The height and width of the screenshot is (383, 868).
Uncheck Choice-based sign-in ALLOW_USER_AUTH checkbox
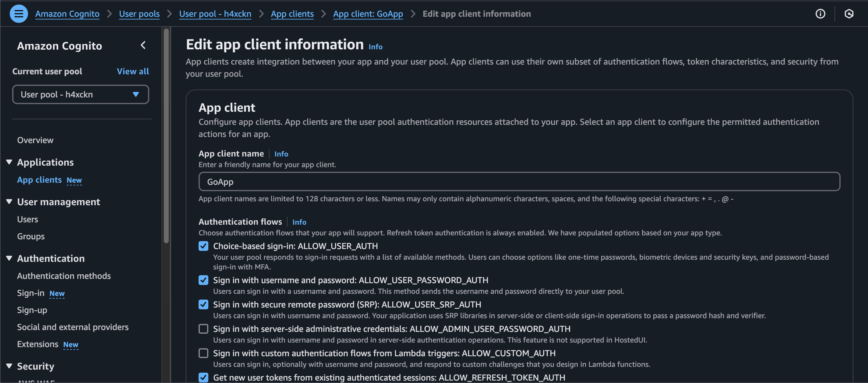coord(203,246)
